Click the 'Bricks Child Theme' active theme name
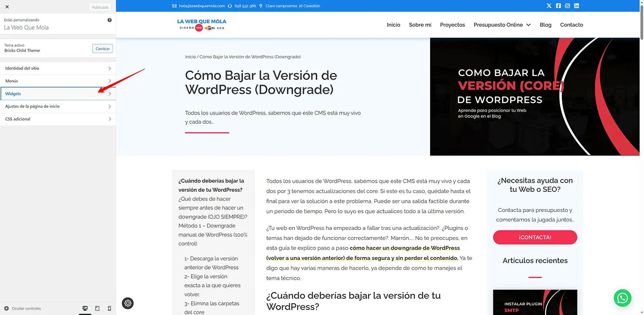Screen dimensions: 644x315 22,51
